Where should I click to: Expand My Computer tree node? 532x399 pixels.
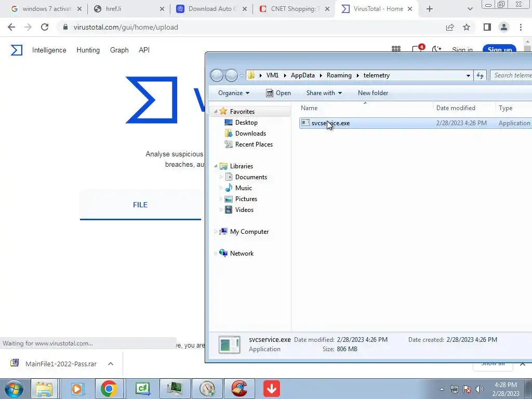coord(216,232)
